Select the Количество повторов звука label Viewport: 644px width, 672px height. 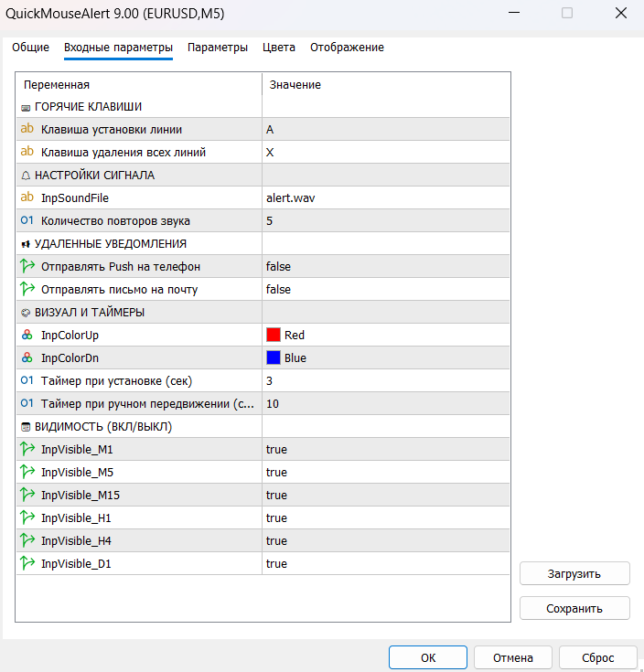pyautogui.click(x=115, y=220)
